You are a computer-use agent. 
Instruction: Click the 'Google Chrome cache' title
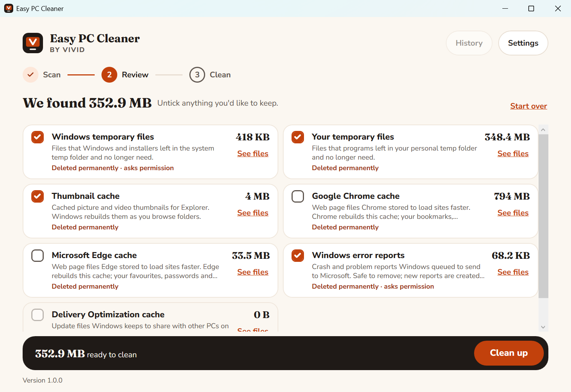pyautogui.click(x=356, y=196)
